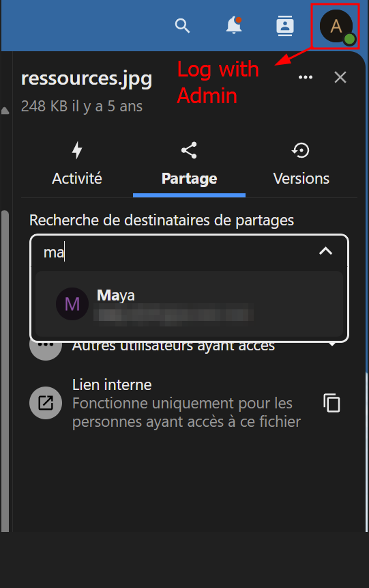Open the admin avatar menu
The image size is (369, 588).
(x=336, y=27)
